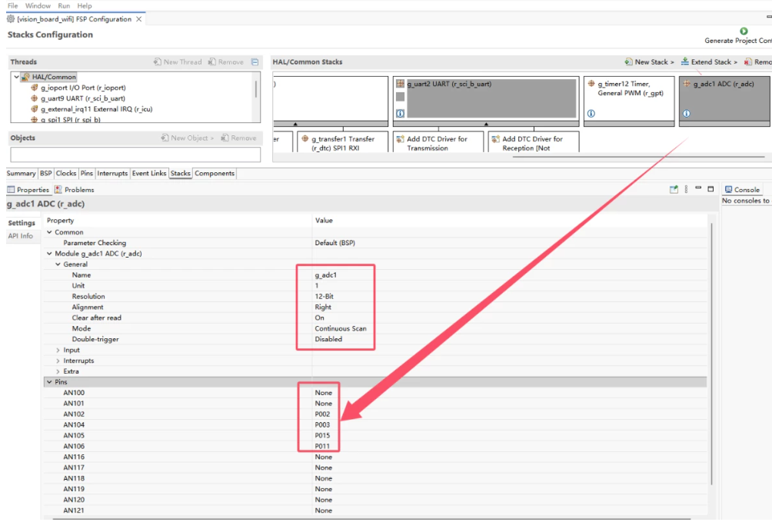Click the Remove thread icon in Threads panel
This screenshot has height=532, width=772.
(x=211, y=62)
